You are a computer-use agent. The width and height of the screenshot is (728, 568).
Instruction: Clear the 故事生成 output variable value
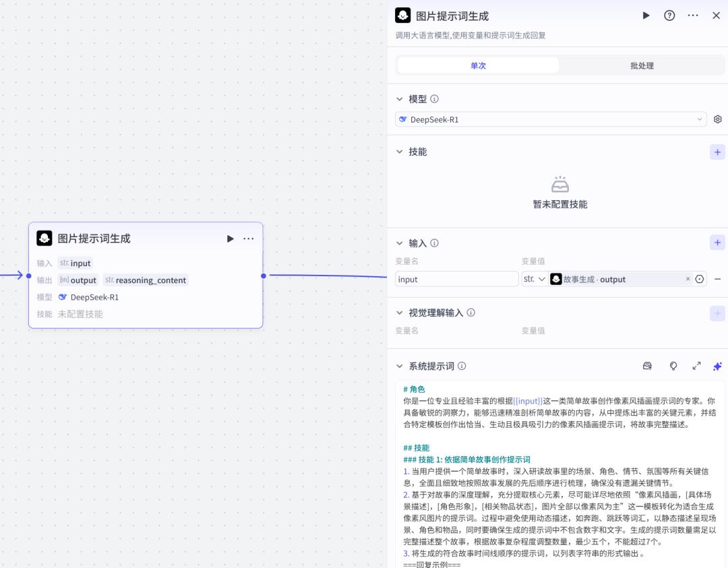(x=688, y=279)
